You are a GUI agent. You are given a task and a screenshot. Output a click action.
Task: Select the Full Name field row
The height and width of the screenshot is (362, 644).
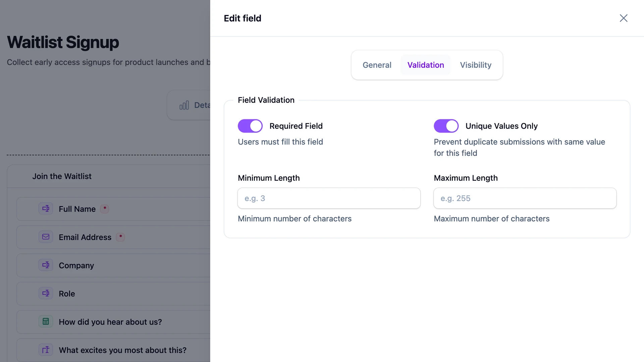click(113, 209)
